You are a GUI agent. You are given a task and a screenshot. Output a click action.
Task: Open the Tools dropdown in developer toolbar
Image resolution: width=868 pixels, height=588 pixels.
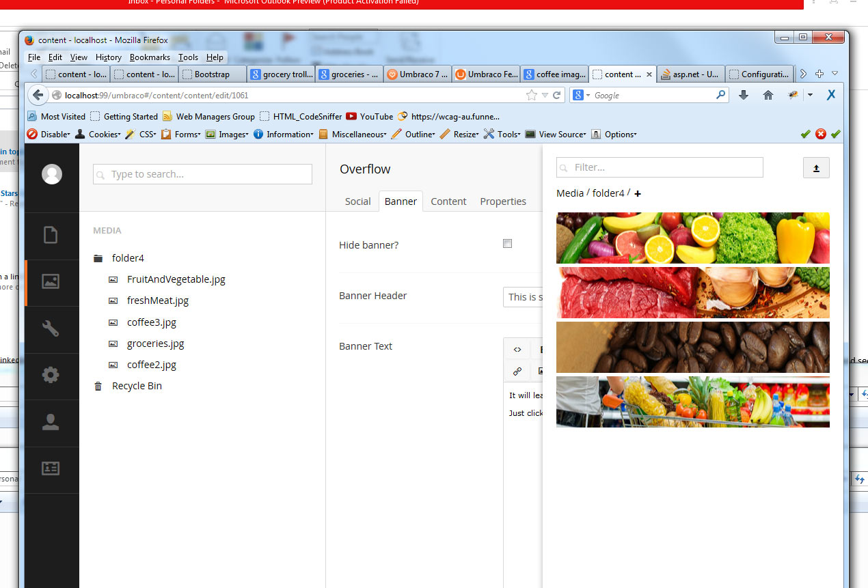[x=502, y=135]
